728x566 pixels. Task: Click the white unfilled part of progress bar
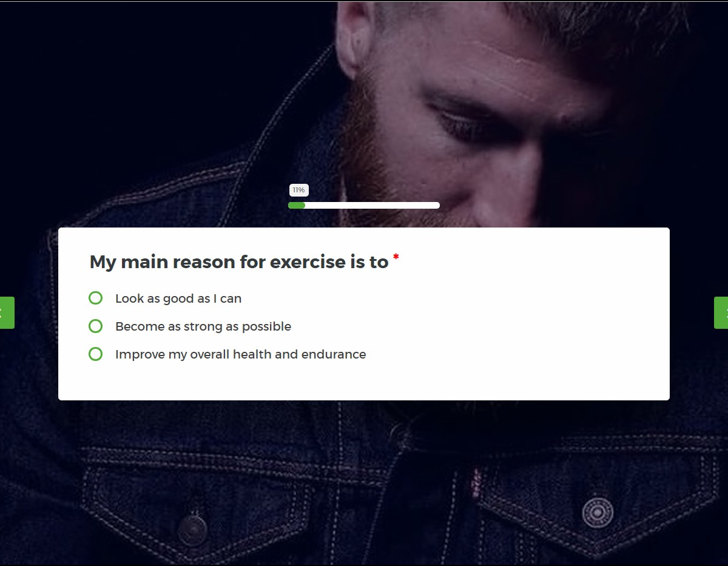[372, 205]
